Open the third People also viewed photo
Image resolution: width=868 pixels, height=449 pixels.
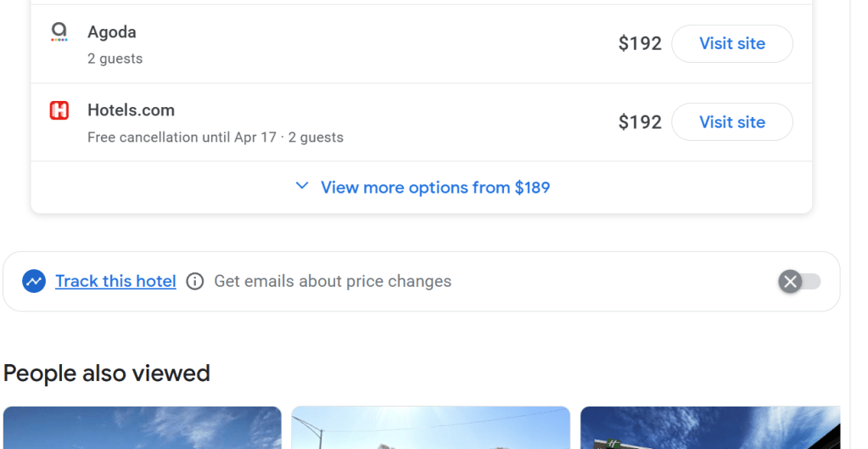(x=710, y=428)
